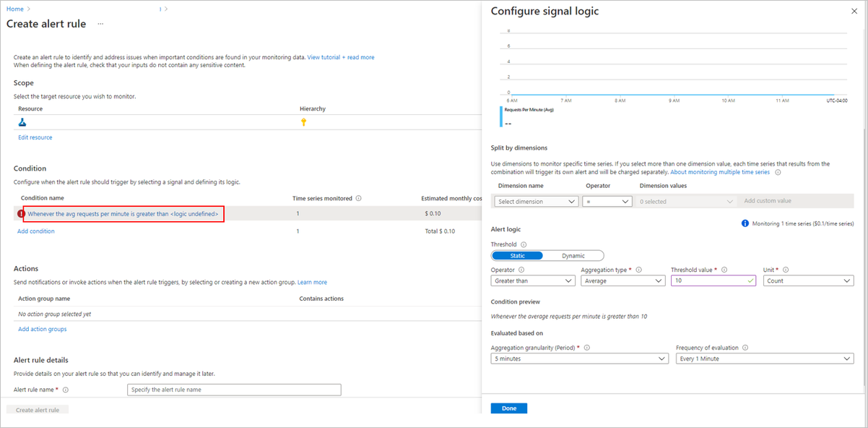Open the ellipsis menu beside Create alert rule

click(100, 24)
